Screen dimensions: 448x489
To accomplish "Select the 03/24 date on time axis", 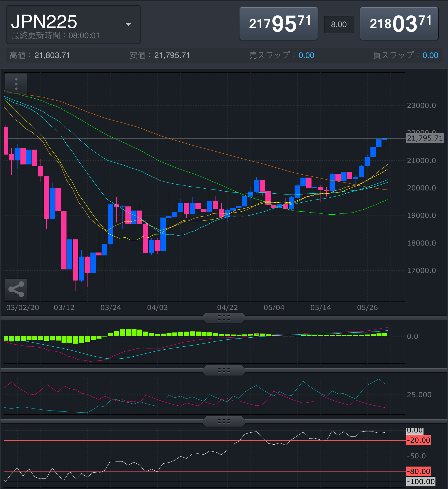I will (x=111, y=308).
